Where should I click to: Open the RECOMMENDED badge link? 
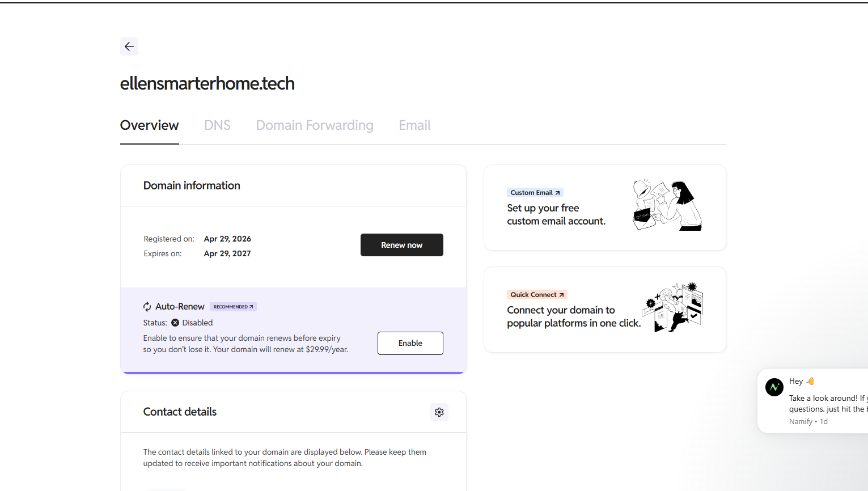tap(233, 307)
